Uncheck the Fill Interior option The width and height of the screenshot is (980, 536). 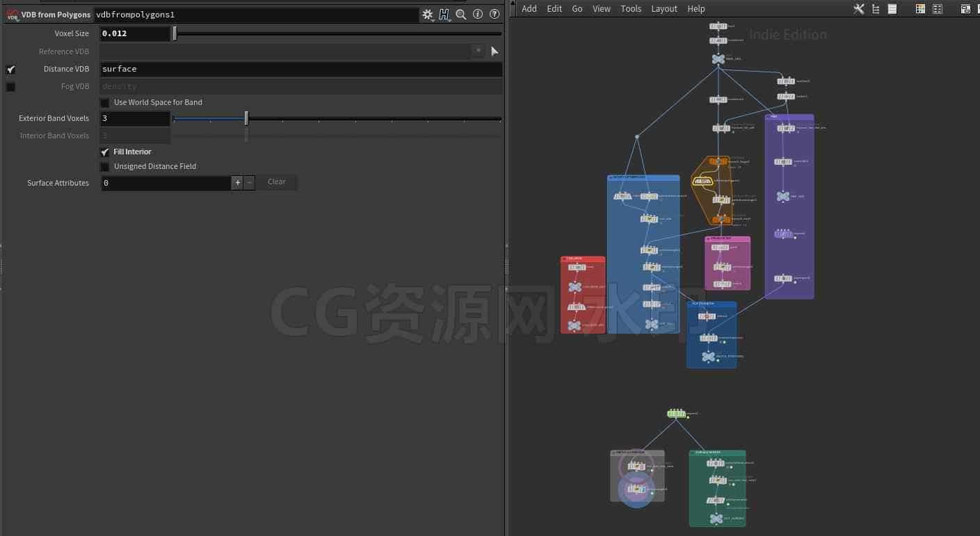click(105, 152)
